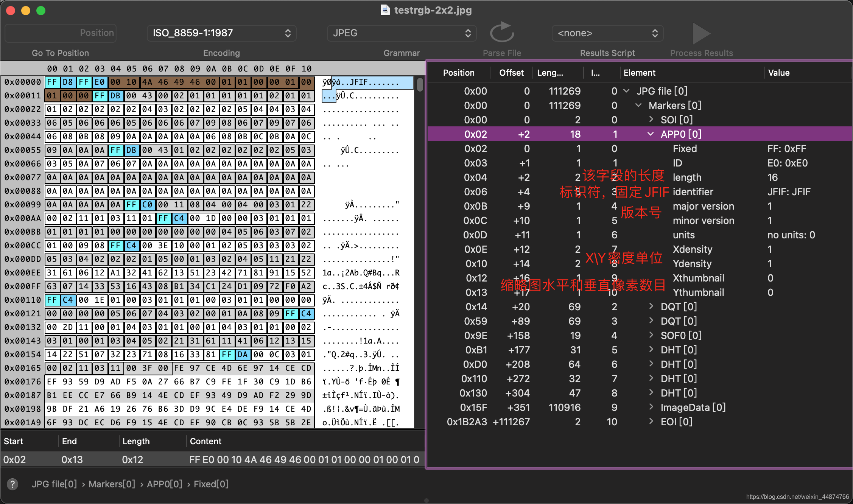The height and width of the screenshot is (504, 853).
Task: Click the Start column header in selection table
Action: [14, 441]
